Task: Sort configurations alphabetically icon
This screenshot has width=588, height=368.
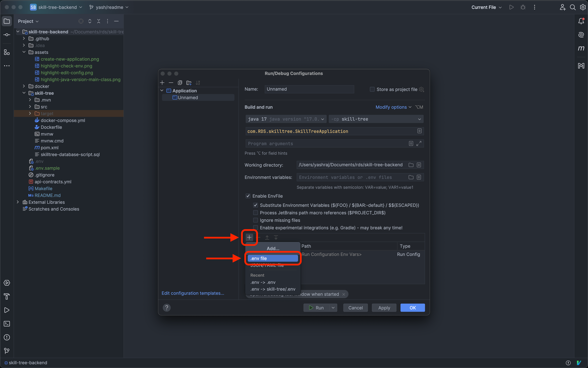Action: click(198, 83)
